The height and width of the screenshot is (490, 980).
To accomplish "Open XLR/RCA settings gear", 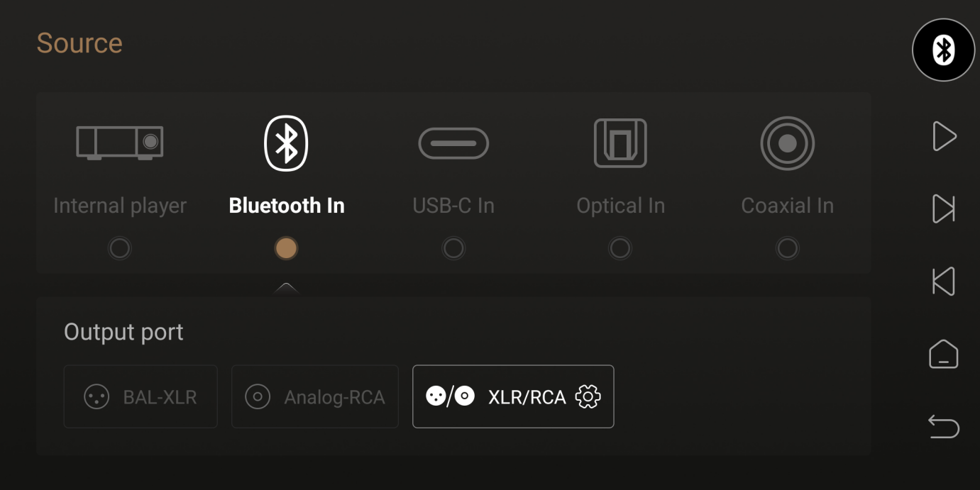I will (x=588, y=396).
